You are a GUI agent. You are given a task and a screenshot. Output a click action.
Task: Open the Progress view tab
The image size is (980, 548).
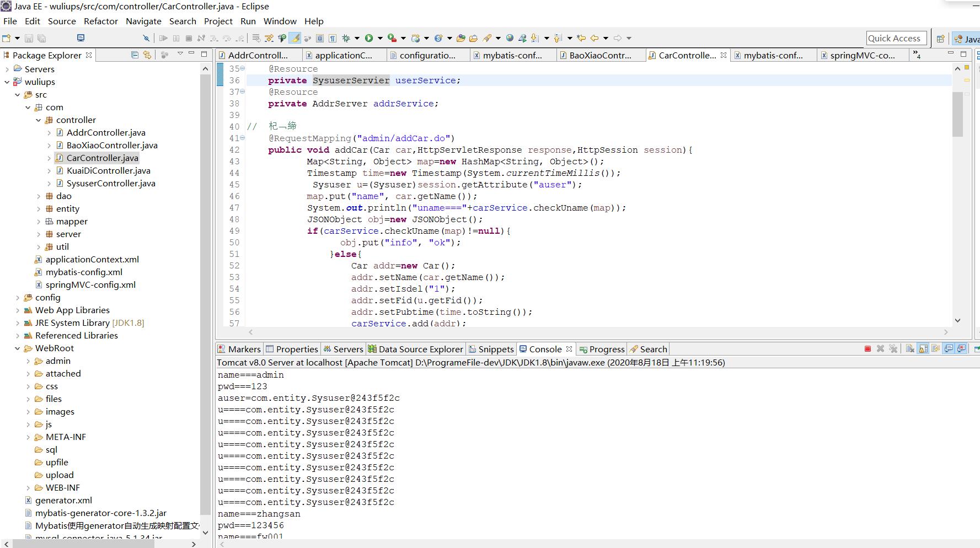click(x=602, y=349)
